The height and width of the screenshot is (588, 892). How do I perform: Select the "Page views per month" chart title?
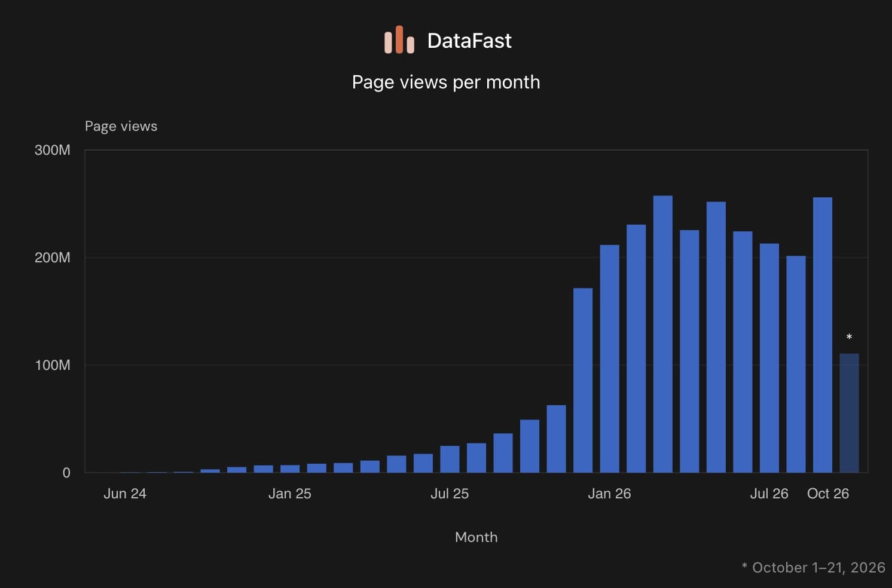446,82
